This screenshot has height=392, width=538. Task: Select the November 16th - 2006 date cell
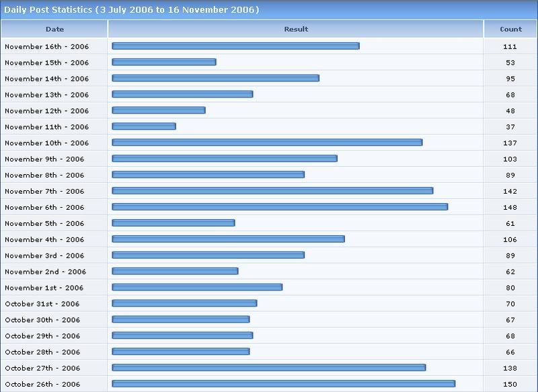pos(46,46)
